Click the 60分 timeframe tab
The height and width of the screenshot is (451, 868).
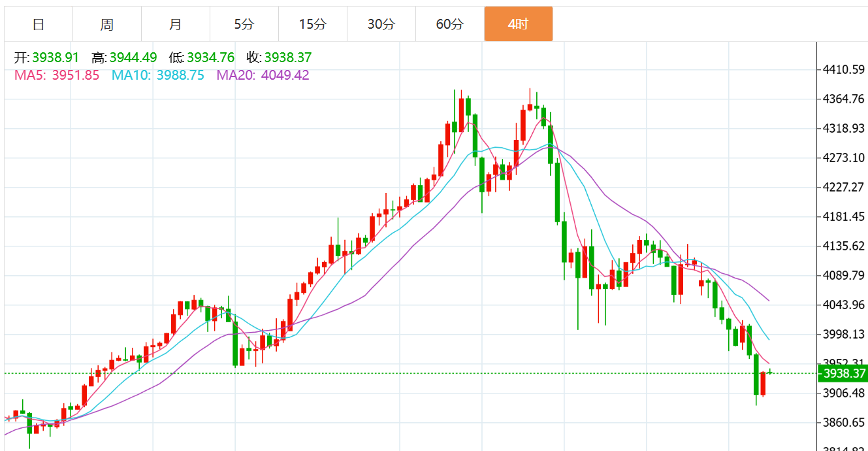[x=450, y=24]
